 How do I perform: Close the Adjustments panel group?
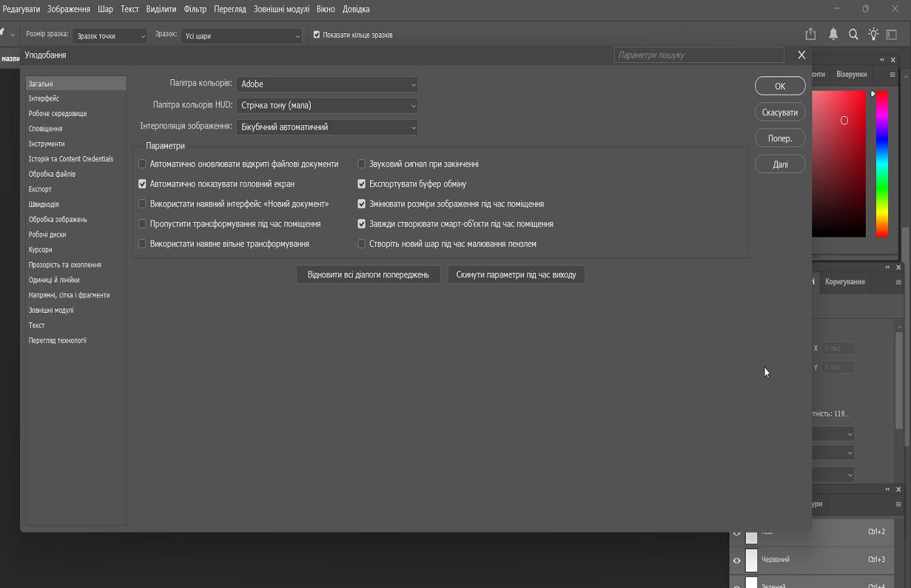click(x=898, y=267)
